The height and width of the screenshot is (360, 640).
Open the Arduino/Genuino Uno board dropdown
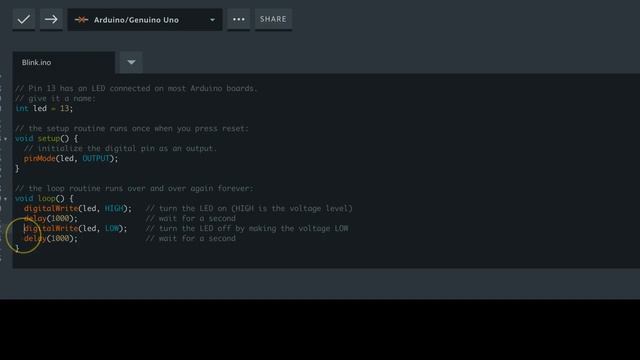click(x=145, y=20)
